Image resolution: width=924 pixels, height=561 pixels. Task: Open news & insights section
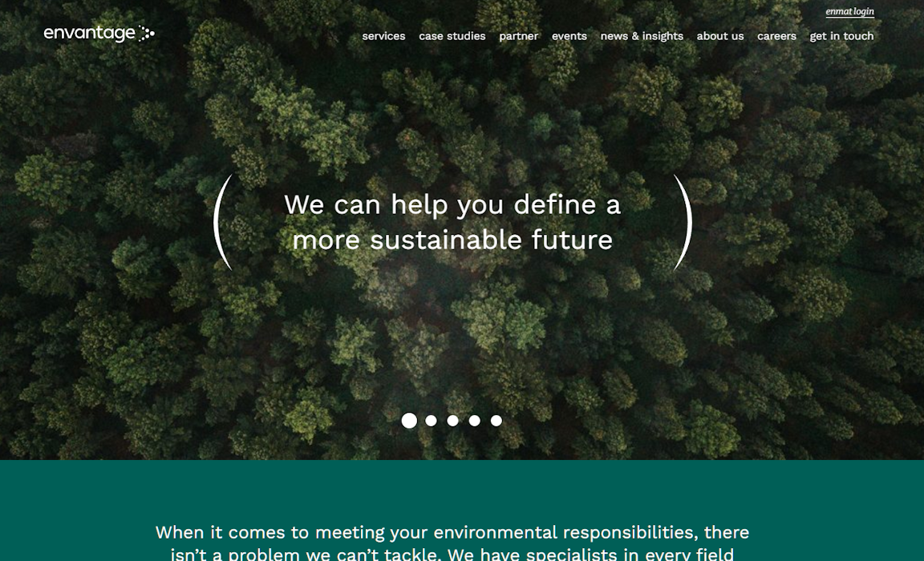[x=642, y=36]
